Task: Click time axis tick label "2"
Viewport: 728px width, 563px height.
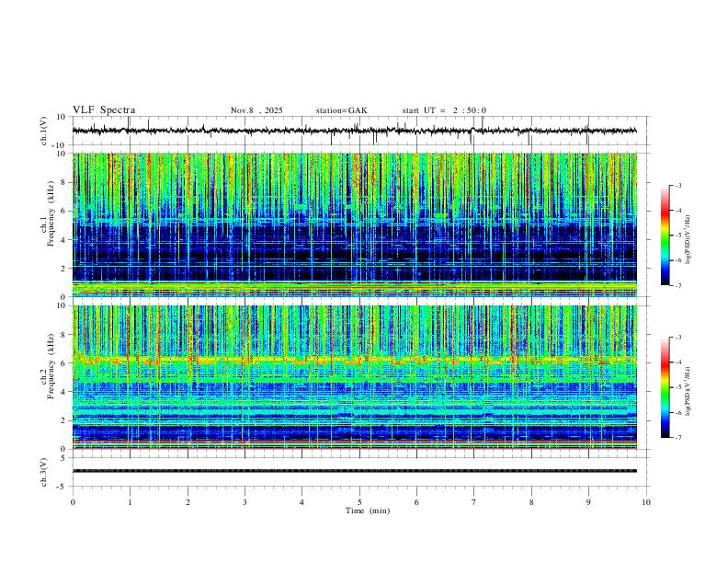Action: click(188, 502)
